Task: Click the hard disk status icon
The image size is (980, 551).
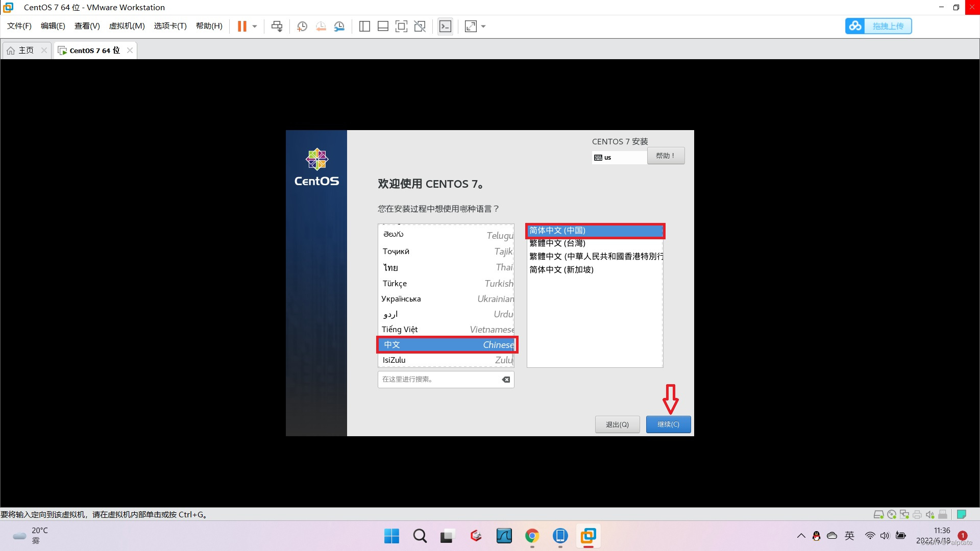Action: [x=878, y=514]
